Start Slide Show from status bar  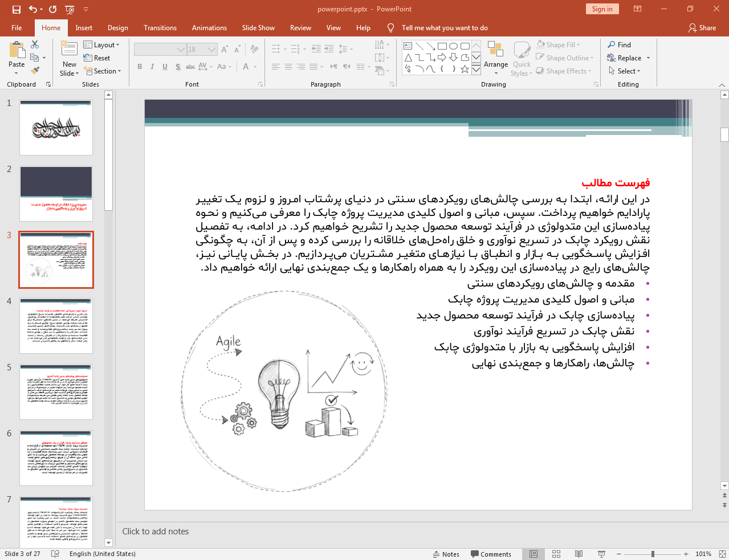pos(601,554)
